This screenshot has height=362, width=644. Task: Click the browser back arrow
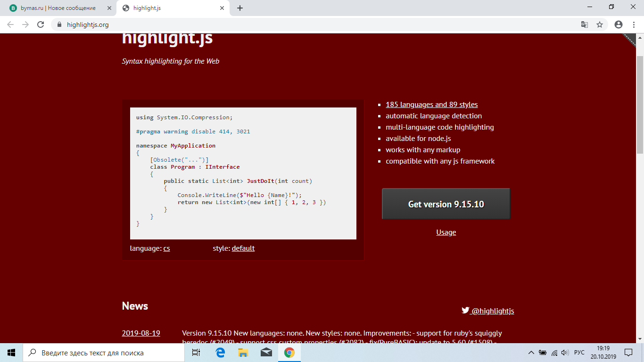click(x=10, y=25)
